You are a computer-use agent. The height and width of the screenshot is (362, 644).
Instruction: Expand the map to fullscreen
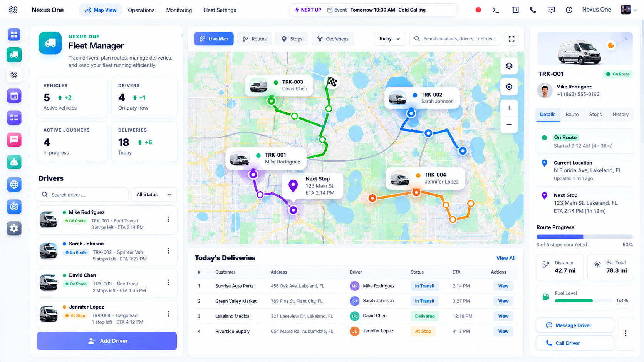[x=512, y=39]
